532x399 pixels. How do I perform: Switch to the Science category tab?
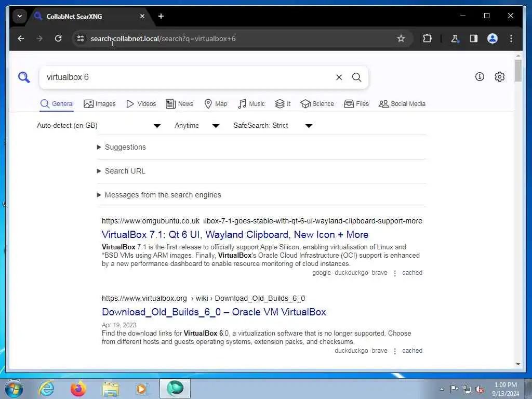click(317, 103)
